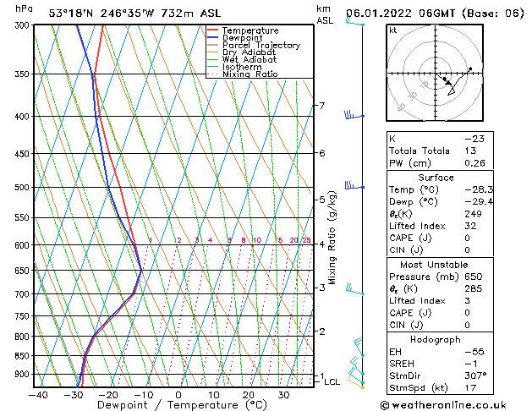This screenshot has height=411, width=532.
Task: Click the LCL marker label
Action: (x=332, y=382)
